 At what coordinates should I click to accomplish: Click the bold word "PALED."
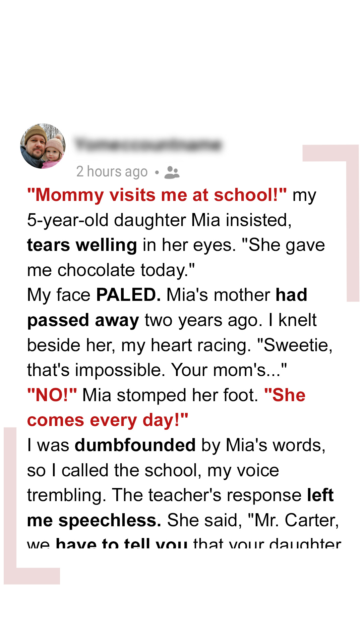click(128, 295)
